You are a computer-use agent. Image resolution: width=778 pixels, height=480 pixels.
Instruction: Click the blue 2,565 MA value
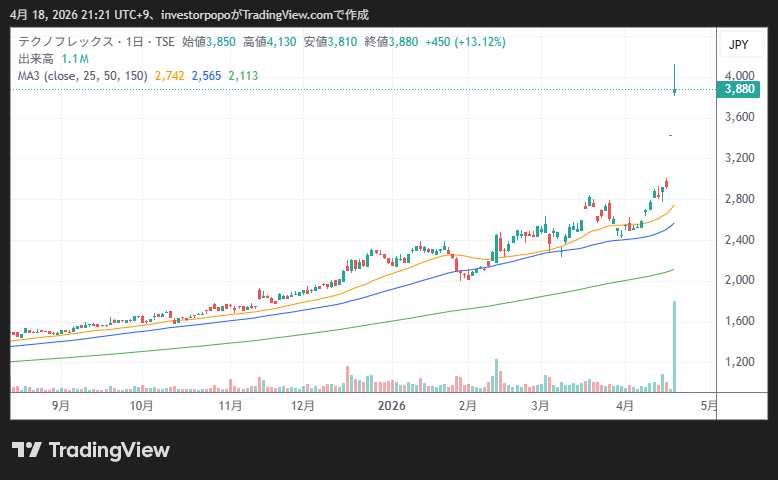point(206,75)
